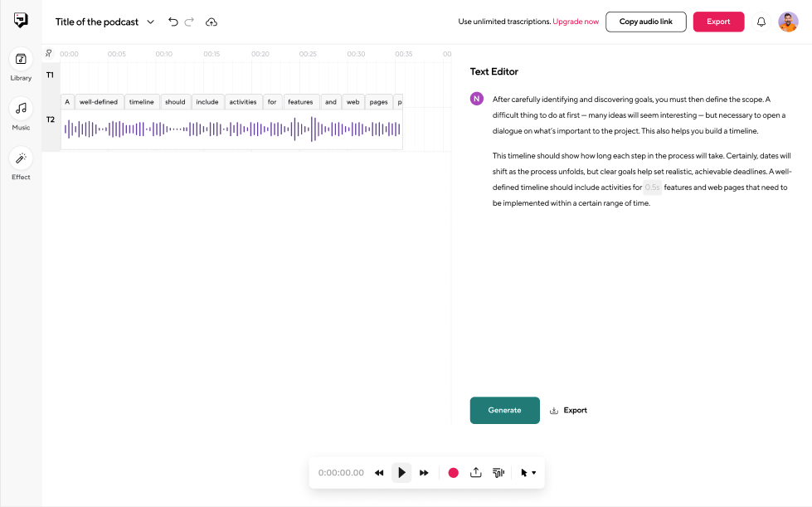The image size is (812, 507).
Task: Select track T1 in the timeline
Action: (51, 75)
